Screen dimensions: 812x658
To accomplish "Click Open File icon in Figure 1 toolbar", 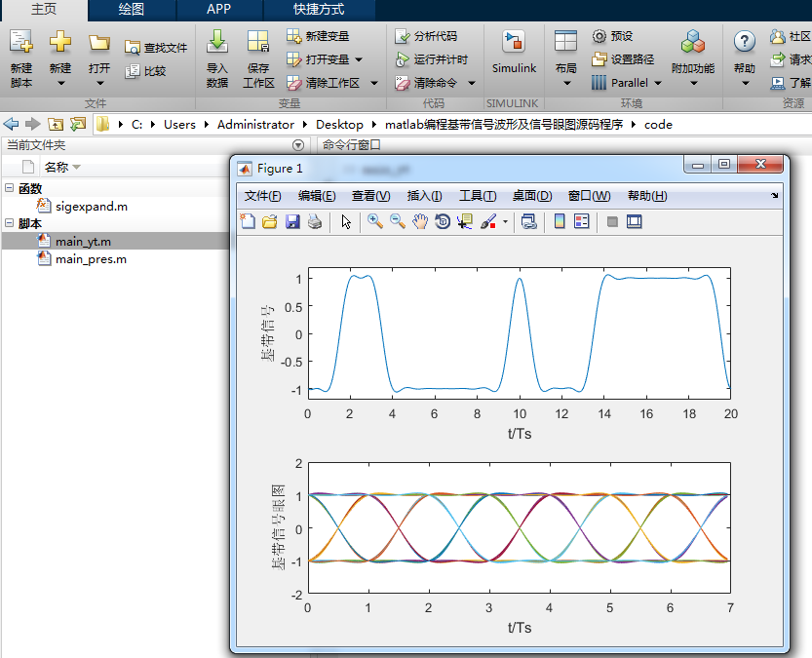I will pos(270,221).
